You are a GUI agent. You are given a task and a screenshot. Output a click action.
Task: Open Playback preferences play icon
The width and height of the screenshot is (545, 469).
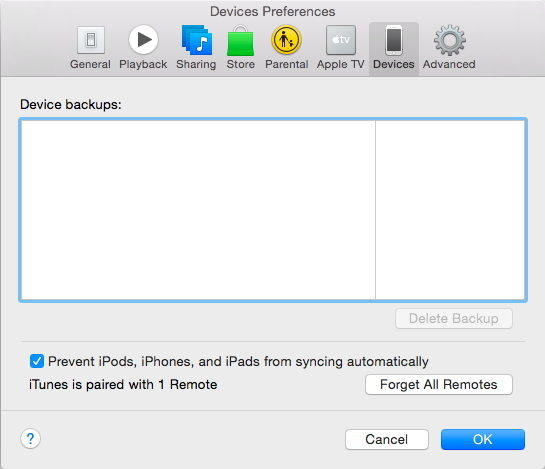143,40
